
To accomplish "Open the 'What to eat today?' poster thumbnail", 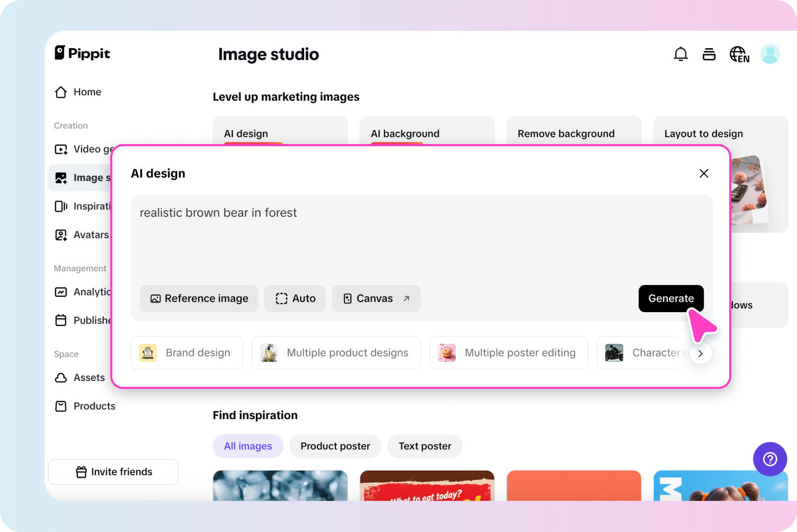I will 427,485.
